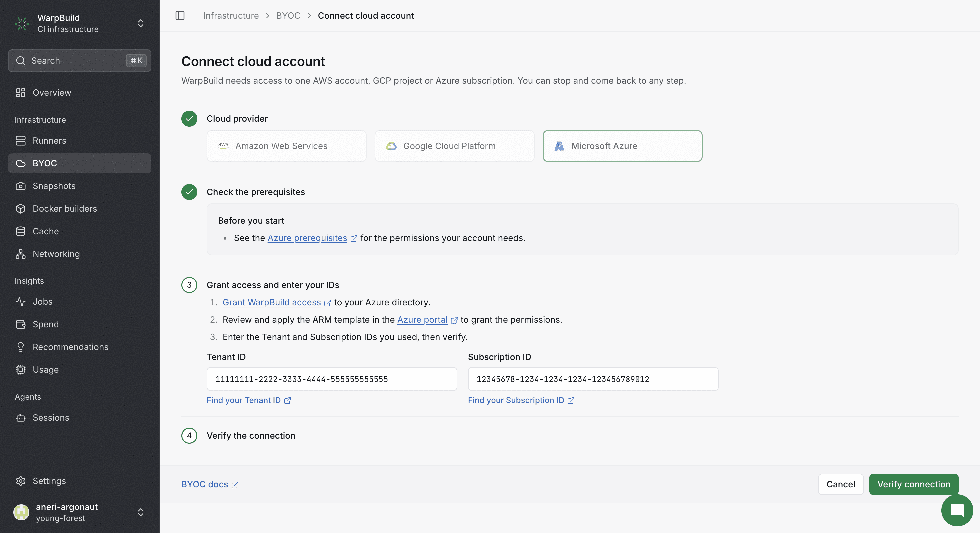
Task: Open Networking in sidebar
Action: pyautogui.click(x=80, y=254)
